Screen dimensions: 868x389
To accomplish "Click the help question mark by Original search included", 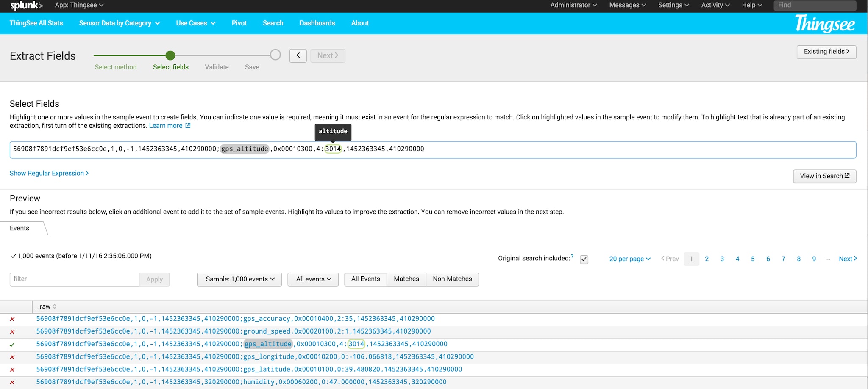I will (572, 257).
